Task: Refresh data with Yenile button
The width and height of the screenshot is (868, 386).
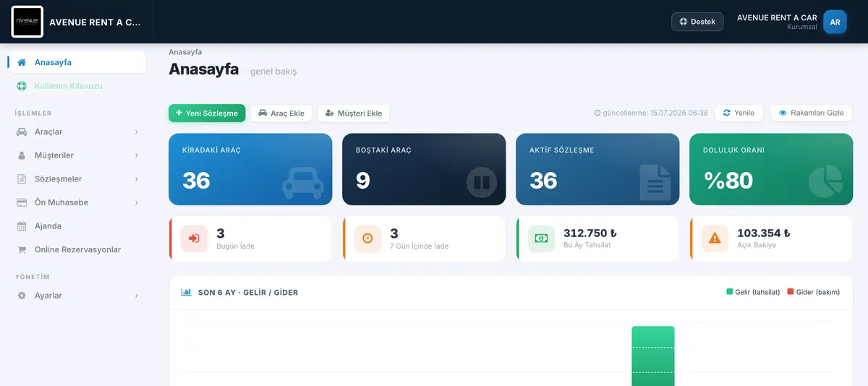Action: pyautogui.click(x=738, y=113)
